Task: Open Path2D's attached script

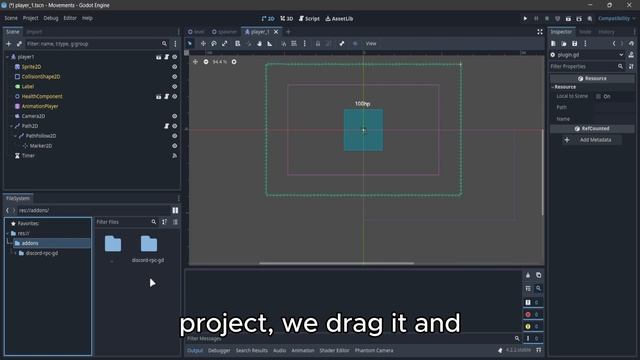Action: (167, 126)
